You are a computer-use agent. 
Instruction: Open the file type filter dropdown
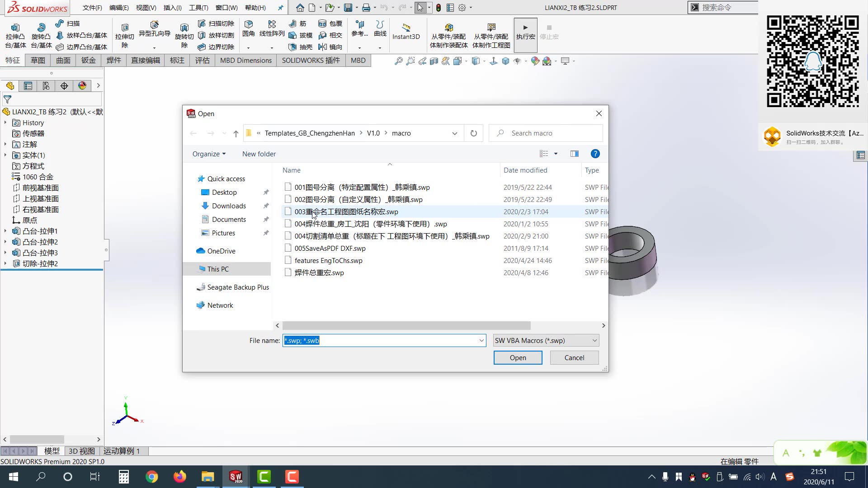[x=546, y=341]
